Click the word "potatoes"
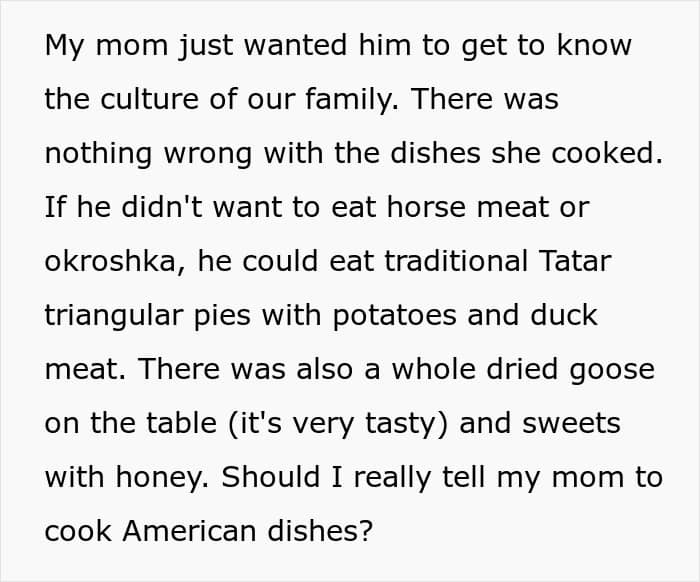This screenshot has height=582, width=700. (384, 316)
